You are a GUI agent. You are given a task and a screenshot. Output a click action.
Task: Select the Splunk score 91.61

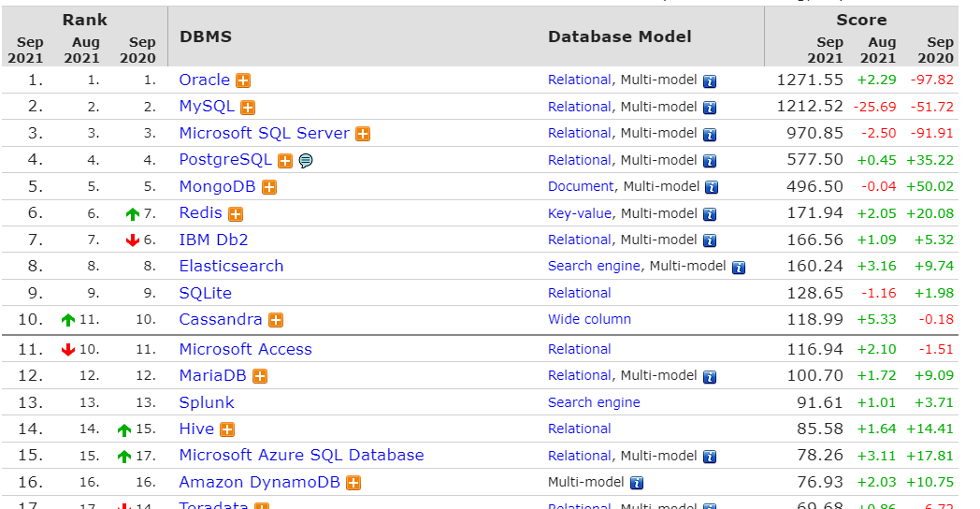click(x=820, y=402)
